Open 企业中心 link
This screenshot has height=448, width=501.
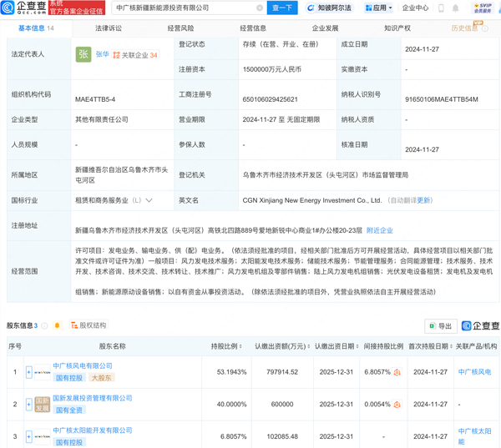(415, 8)
